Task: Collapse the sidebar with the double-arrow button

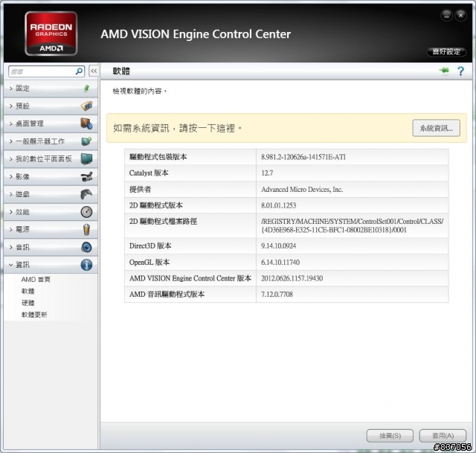Action: (94, 71)
